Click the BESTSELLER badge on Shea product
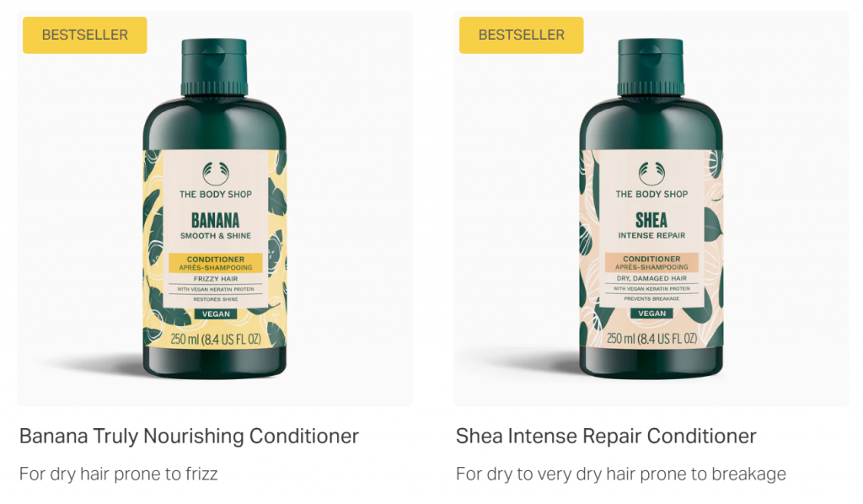Viewport: 863px width, 504px height. (521, 35)
